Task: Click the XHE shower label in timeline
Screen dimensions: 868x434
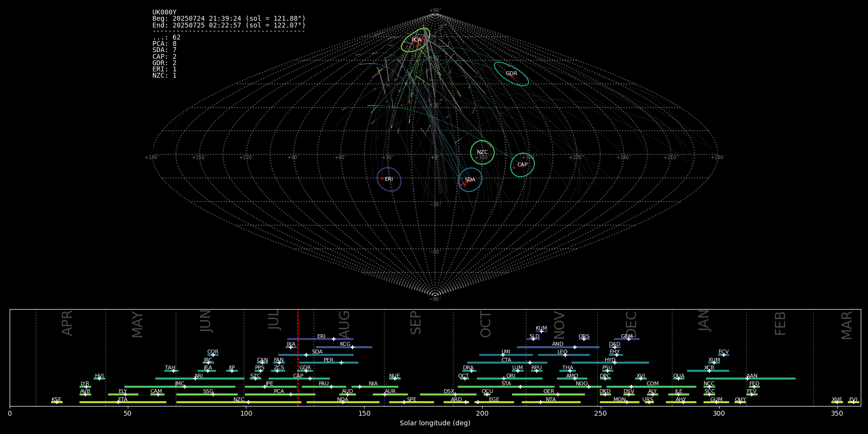Action: click(837, 400)
